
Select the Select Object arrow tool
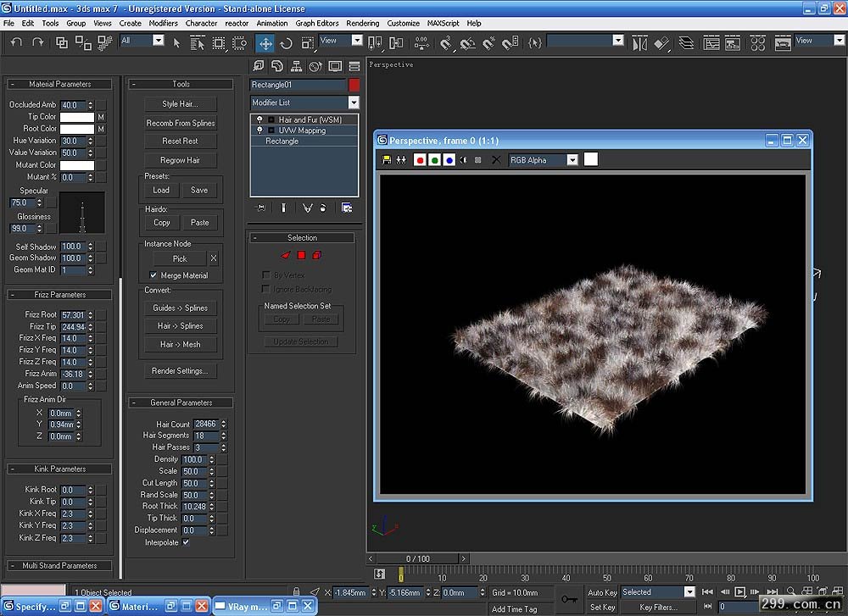click(176, 42)
